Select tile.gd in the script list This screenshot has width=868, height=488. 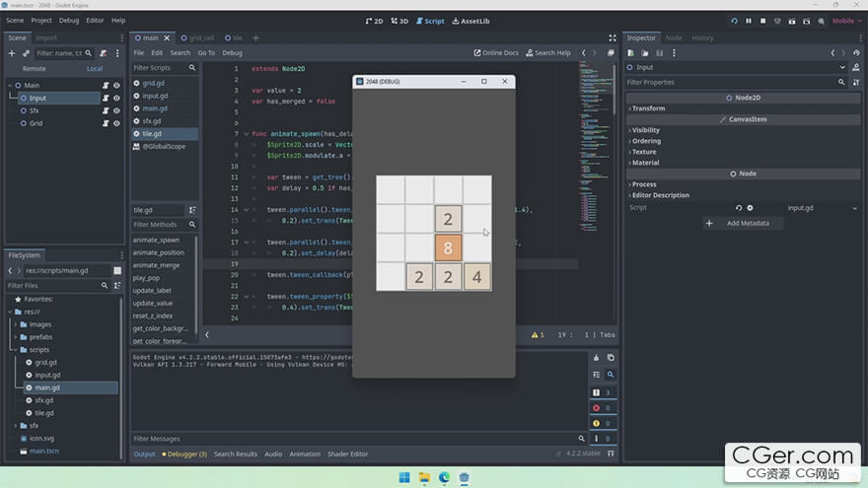click(x=152, y=134)
